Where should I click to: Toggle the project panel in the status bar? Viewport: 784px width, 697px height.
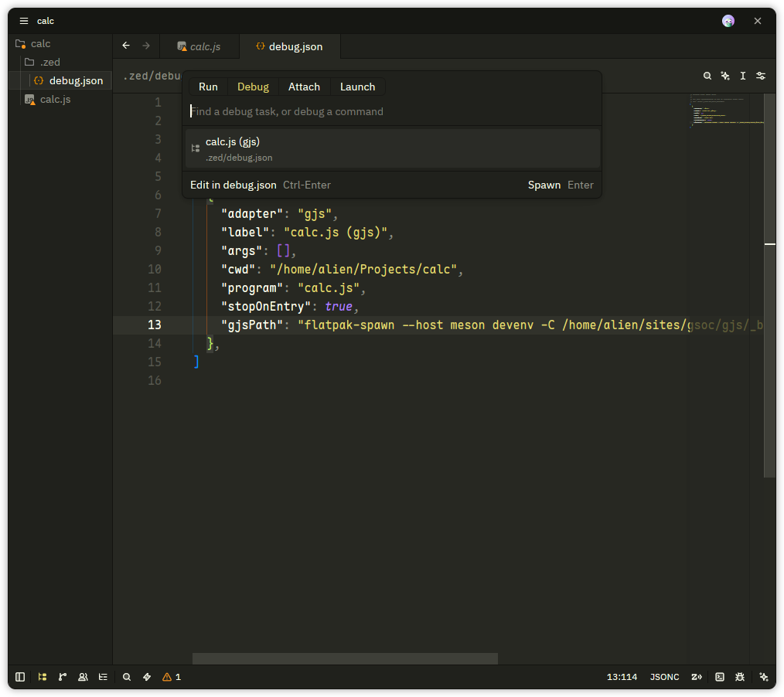(20, 677)
